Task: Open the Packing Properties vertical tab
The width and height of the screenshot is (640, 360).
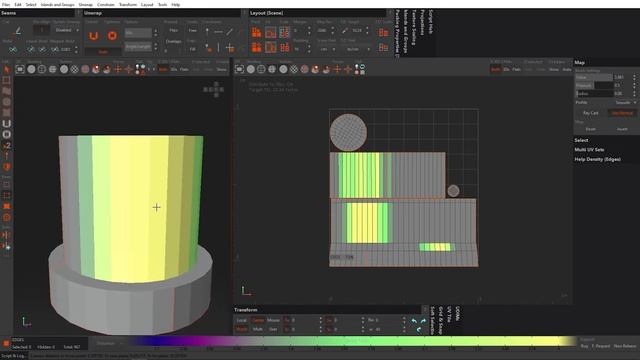Action: pos(398,33)
